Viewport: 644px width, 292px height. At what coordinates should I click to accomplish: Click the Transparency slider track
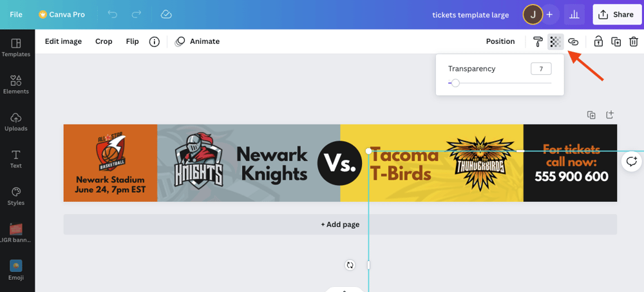click(500, 83)
